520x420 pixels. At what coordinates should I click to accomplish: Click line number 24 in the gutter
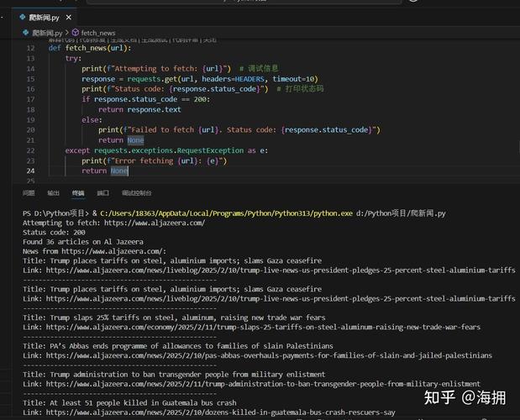30,171
